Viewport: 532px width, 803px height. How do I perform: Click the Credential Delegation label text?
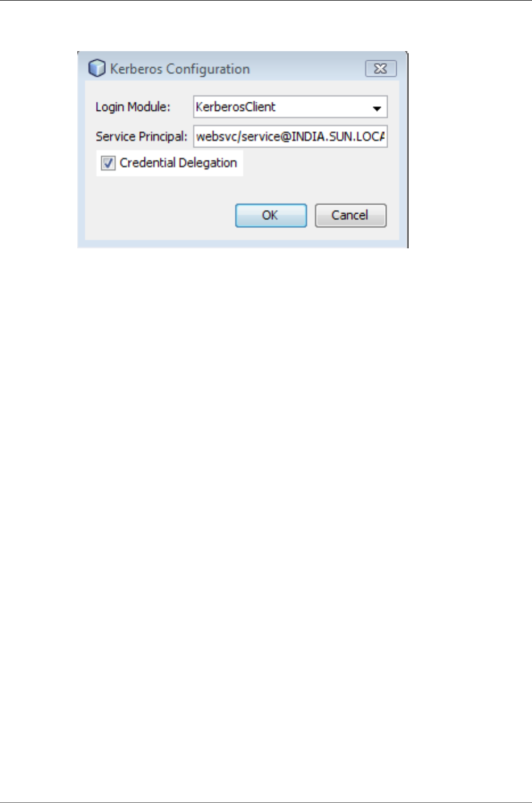point(178,163)
